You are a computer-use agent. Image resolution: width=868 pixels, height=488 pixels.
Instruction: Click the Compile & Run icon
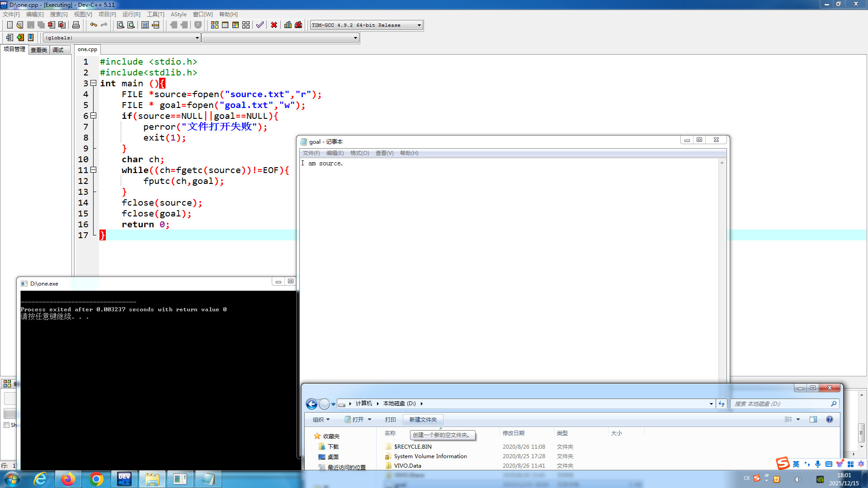pos(236,25)
